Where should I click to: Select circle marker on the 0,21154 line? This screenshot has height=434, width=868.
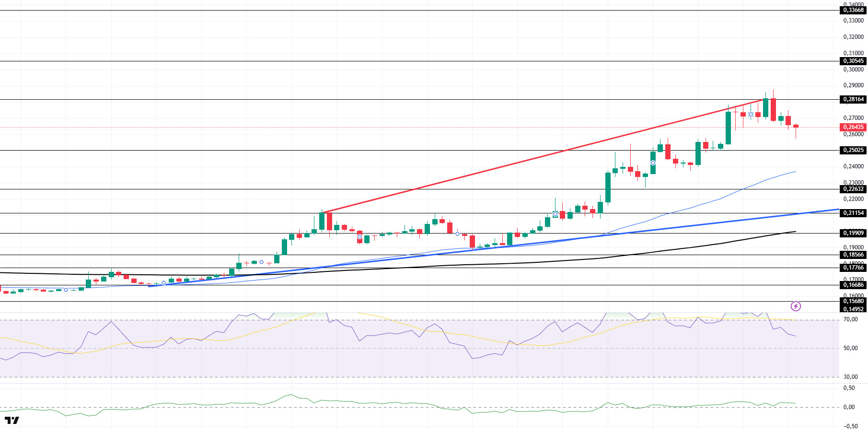pos(555,214)
